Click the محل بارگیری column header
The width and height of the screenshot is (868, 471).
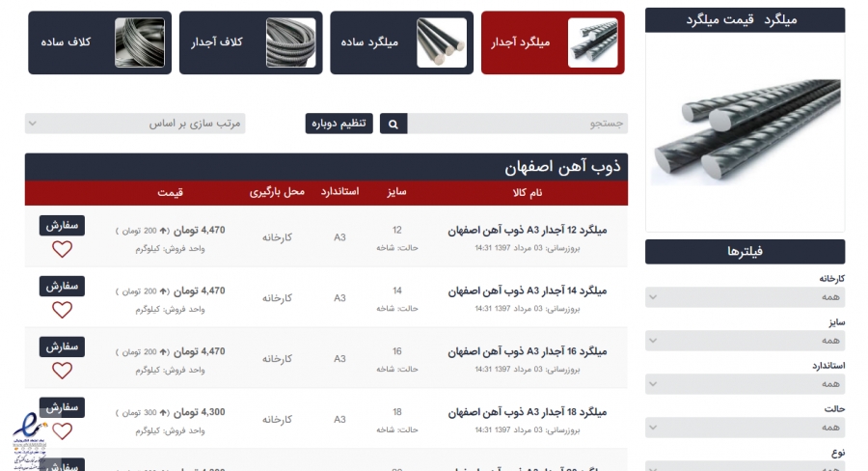(277, 192)
